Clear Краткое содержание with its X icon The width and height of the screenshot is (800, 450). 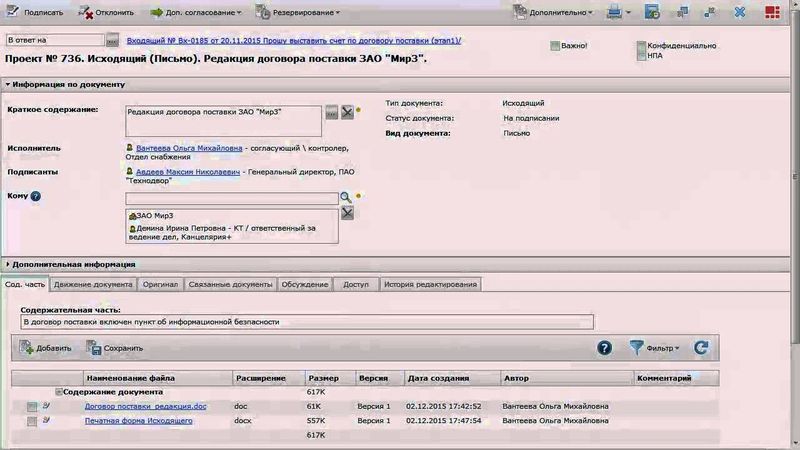tap(347, 112)
